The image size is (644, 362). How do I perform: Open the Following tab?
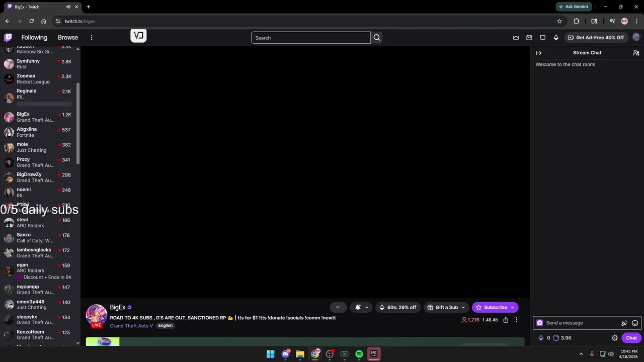click(x=34, y=38)
